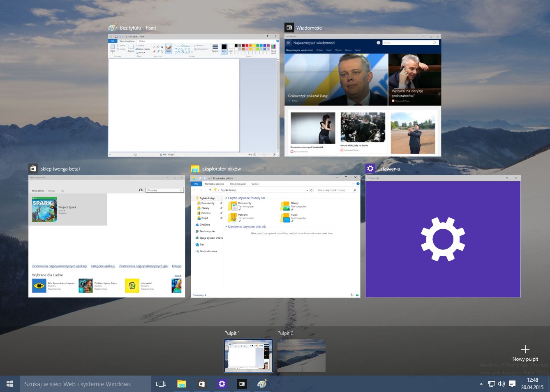Select the Kolor 2 swatch in Paint

click(231, 49)
